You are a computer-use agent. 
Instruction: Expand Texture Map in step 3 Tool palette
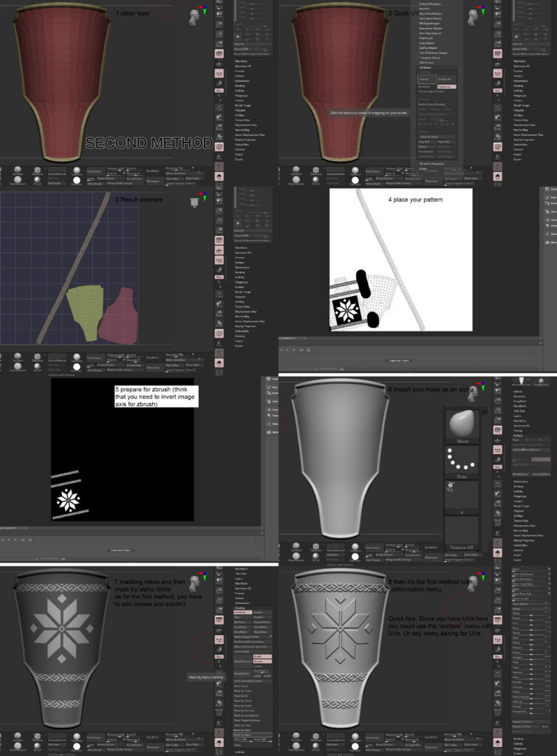(242, 306)
